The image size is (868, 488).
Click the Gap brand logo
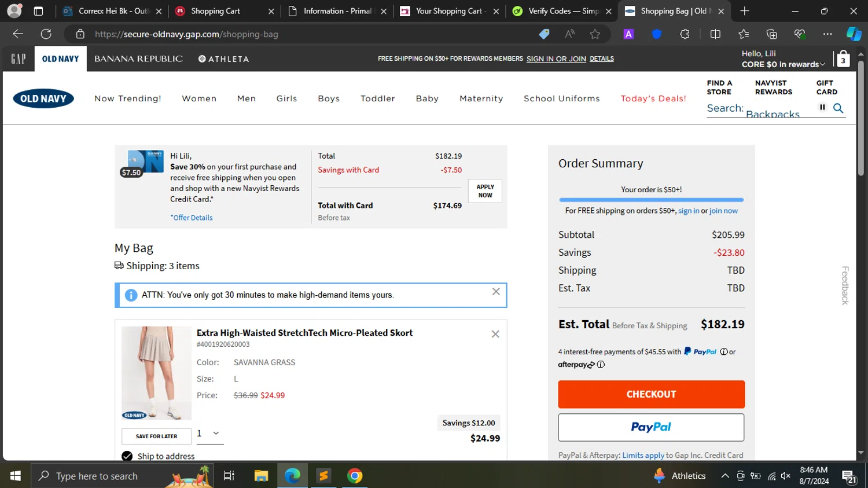coord(19,58)
